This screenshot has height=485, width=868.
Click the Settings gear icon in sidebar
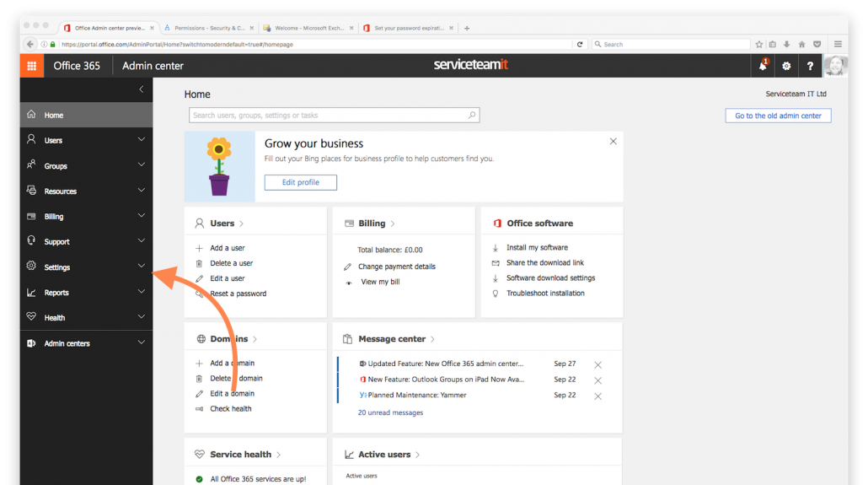31,266
